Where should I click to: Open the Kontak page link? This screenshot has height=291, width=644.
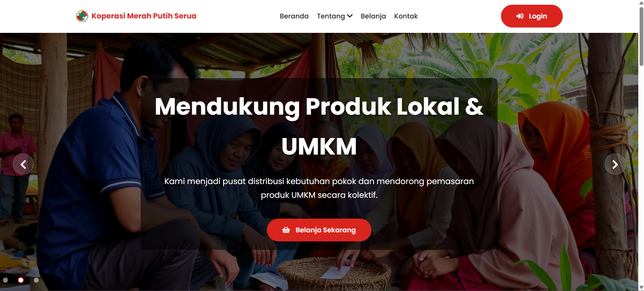pyautogui.click(x=406, y=16)
